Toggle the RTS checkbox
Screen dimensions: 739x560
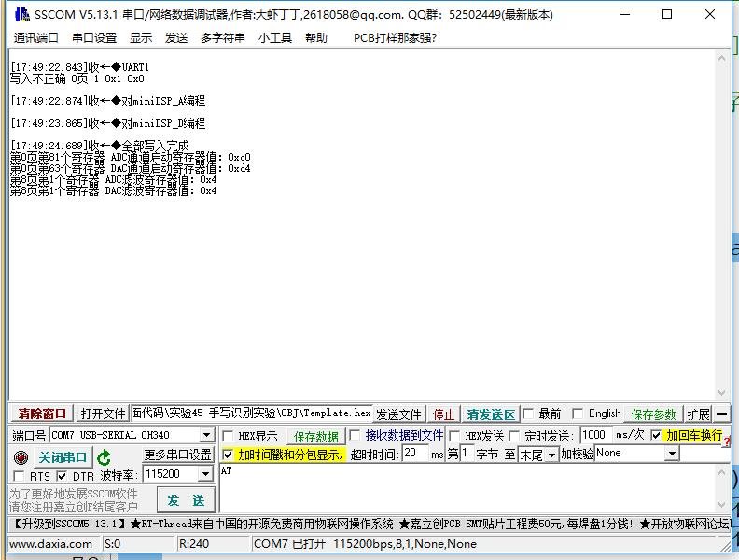click(19, 476)
